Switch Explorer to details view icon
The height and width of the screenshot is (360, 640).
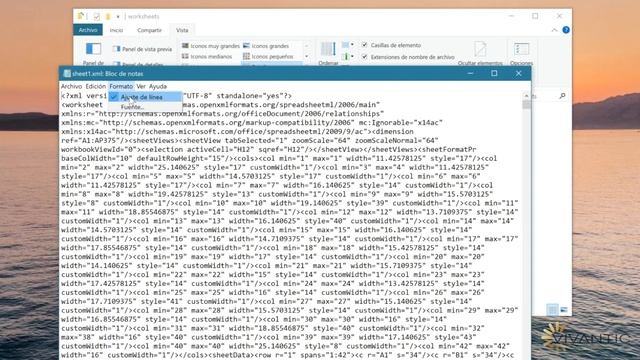point(552,310)
